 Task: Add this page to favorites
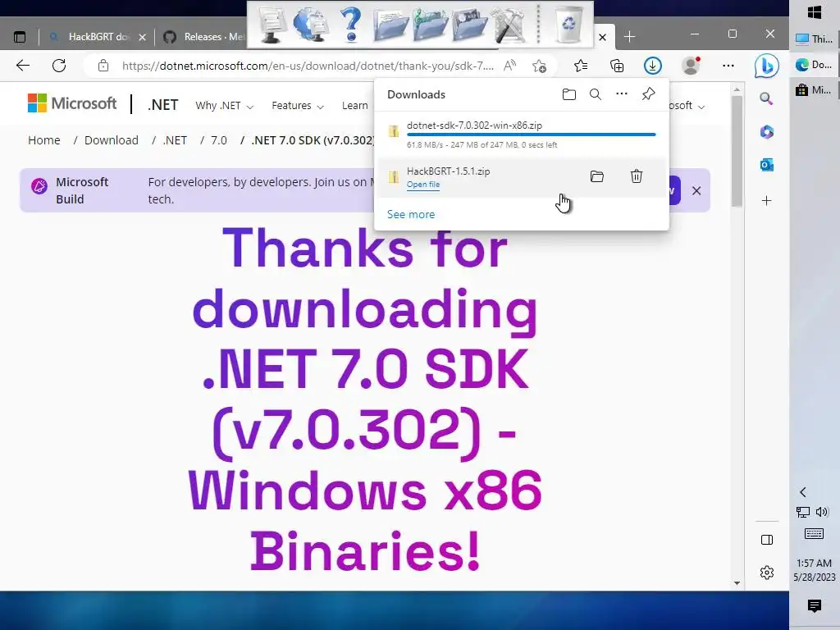(540, 66)
